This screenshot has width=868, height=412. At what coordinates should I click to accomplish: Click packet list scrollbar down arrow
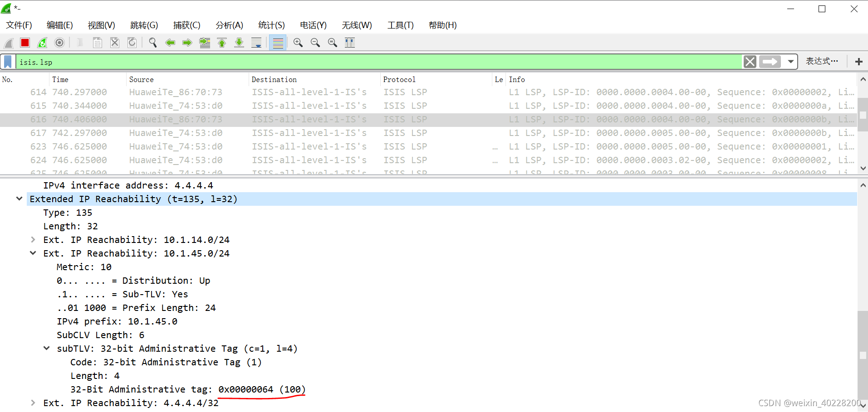(x=863, y=168)
